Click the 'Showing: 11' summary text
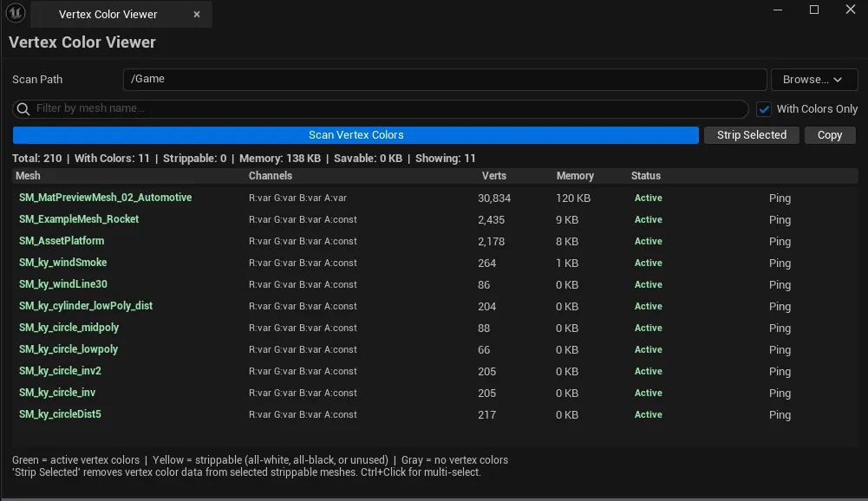This screenshot has height=501, width=868. 445,159
